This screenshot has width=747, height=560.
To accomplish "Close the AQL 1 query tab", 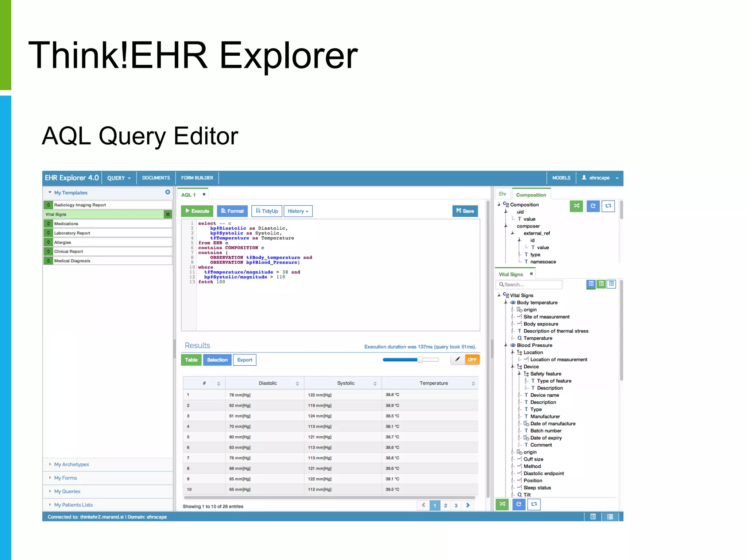I will tap(204, 194).
